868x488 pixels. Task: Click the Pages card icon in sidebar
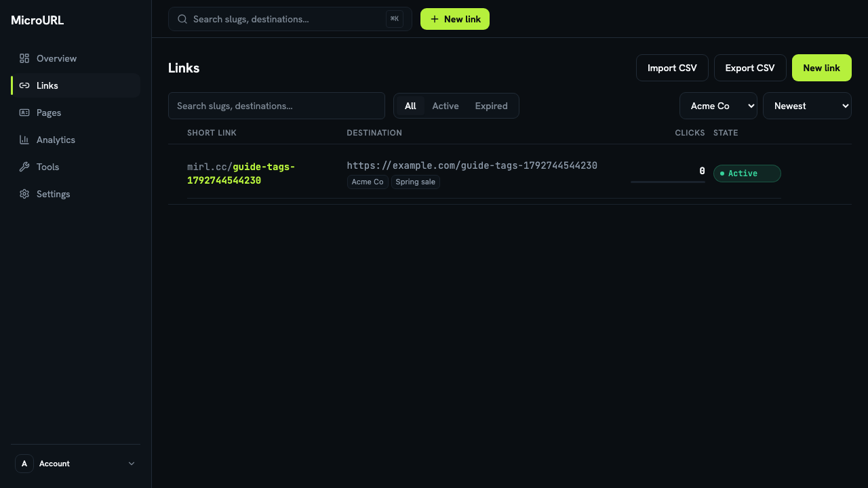pos(24,113)
